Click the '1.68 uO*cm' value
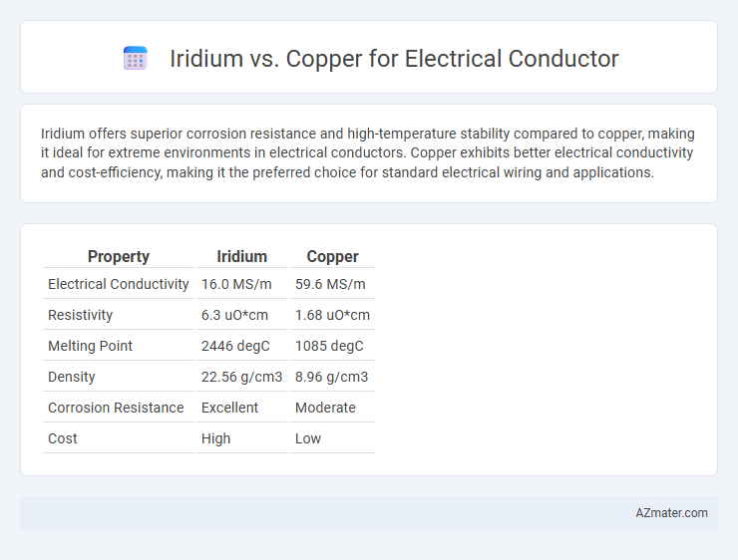738x560 pixels. [332, 315]
